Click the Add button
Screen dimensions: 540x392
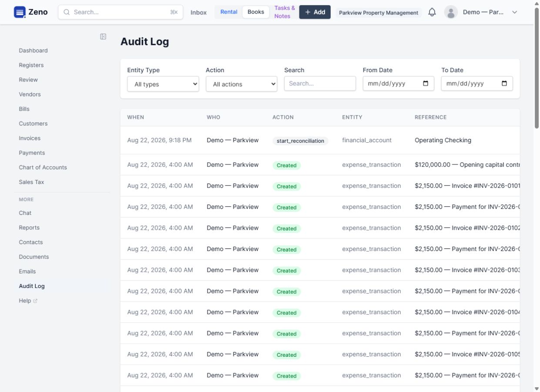coord(315,12)
